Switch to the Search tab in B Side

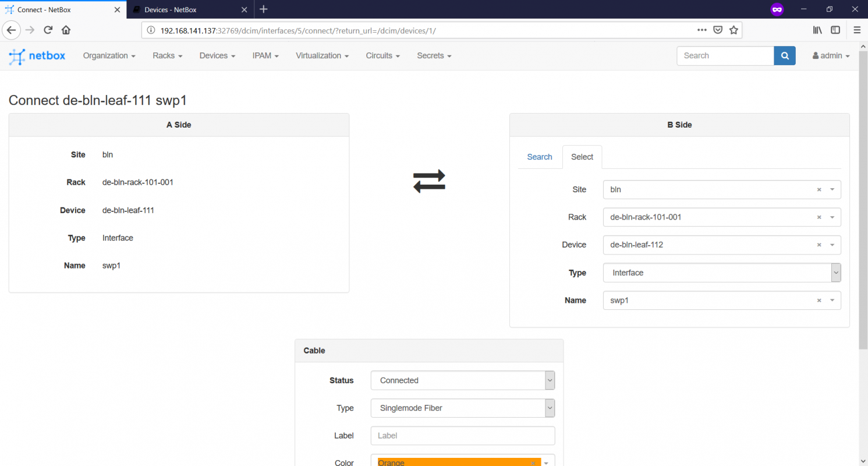pyautogui.click(x=539, y=157)
